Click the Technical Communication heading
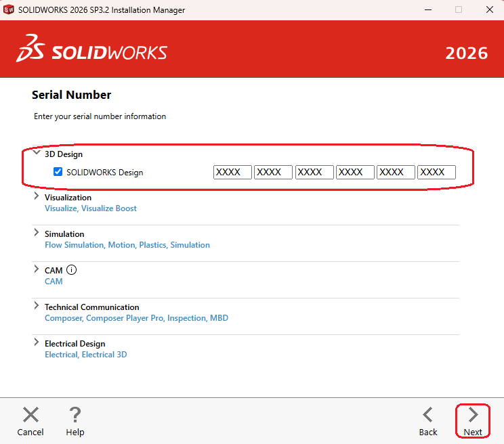 [x=92, y=307]
